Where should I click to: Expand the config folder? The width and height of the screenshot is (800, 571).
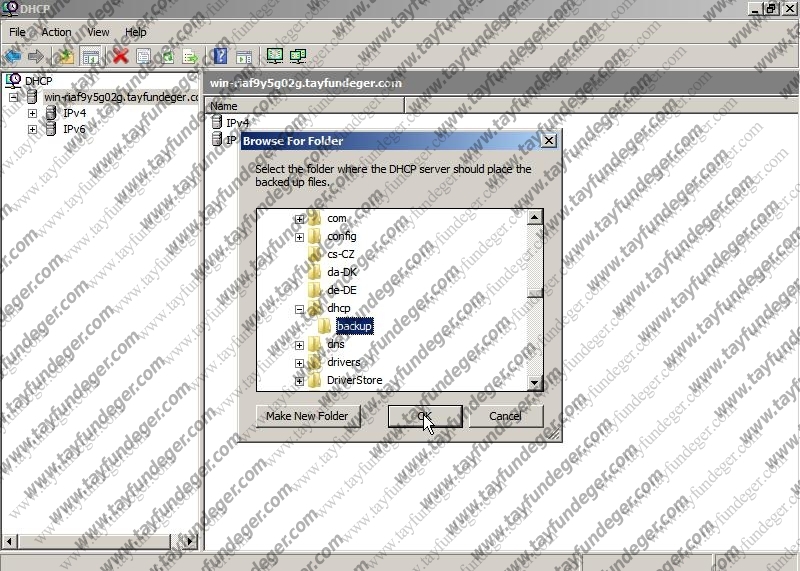click(299, 237)
